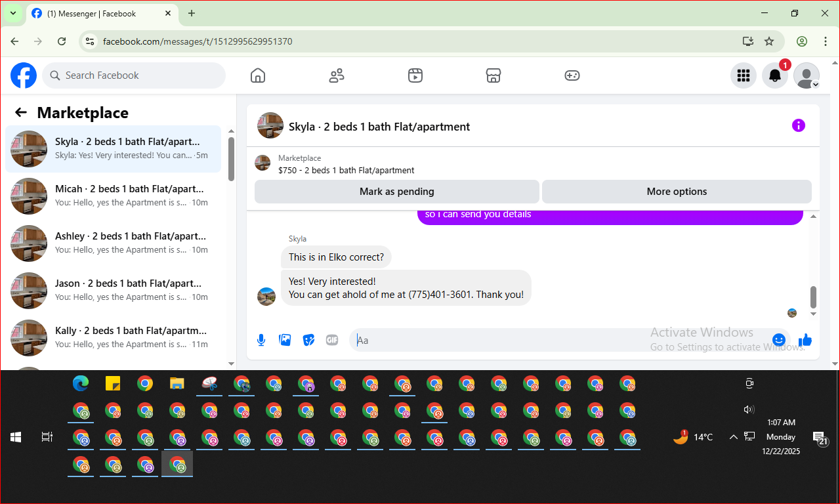The height and width of the screenshot is (504, 840).
Task: Expand the Chrome tab search dropdown
Action: point(12,13)
